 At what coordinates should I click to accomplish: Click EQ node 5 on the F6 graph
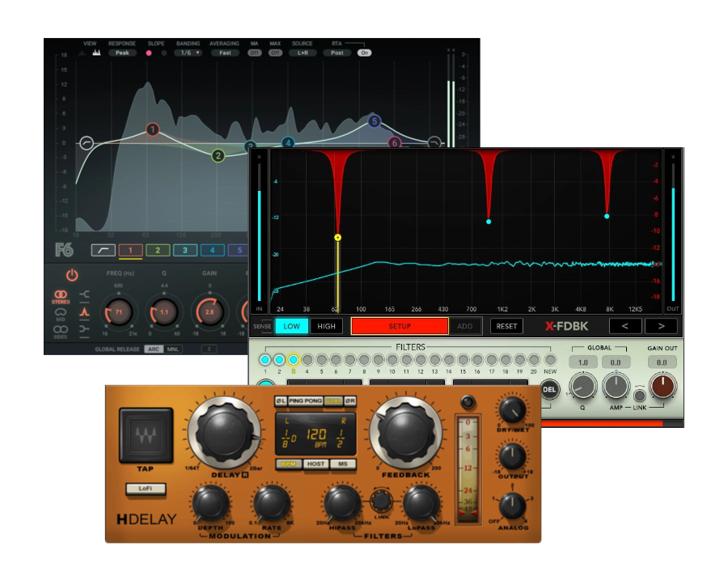tap(375, 121)
